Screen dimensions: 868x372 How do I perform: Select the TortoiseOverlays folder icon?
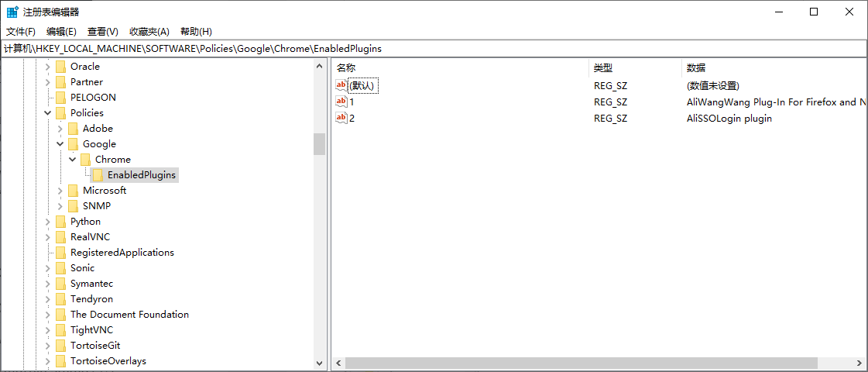tap(61, 361)
